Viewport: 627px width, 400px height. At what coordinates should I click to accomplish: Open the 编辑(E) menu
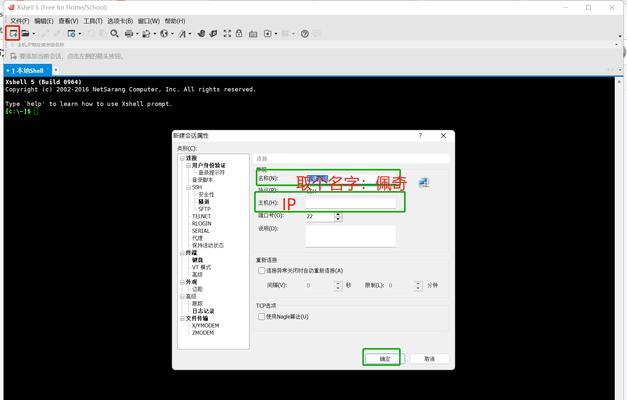pyautogui.click(x=44, y=21)
